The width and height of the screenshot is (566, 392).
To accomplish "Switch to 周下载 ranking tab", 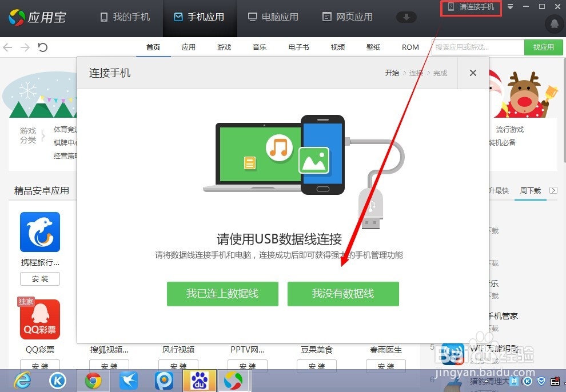I will [530, 190].
